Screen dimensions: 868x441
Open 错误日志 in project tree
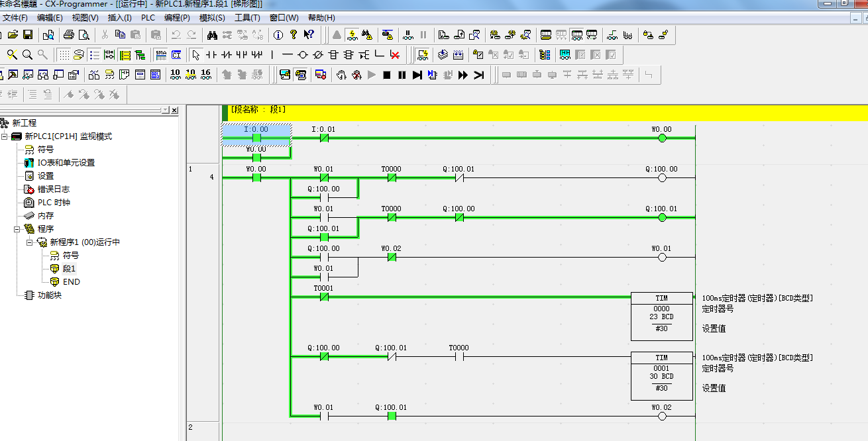53,189
